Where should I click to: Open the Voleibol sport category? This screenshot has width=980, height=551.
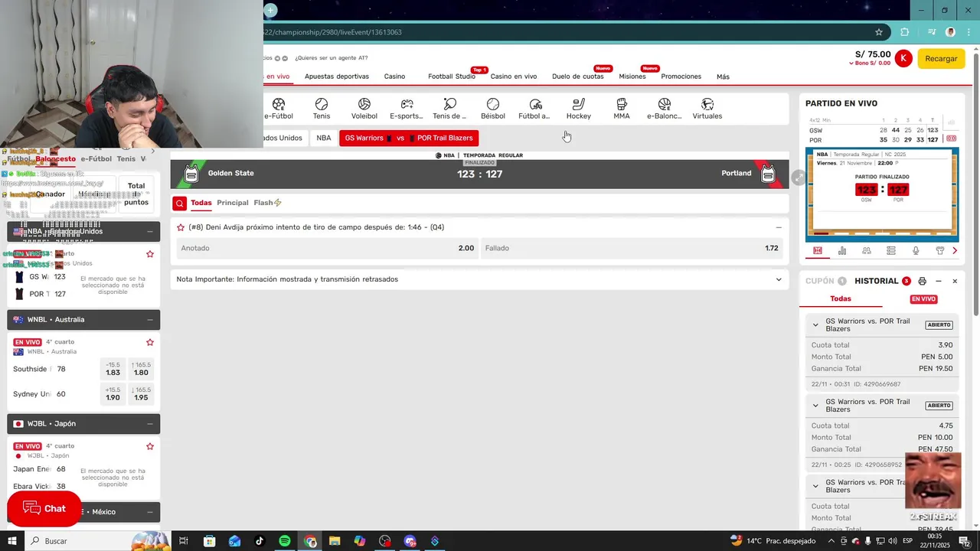tap(364, 109)
